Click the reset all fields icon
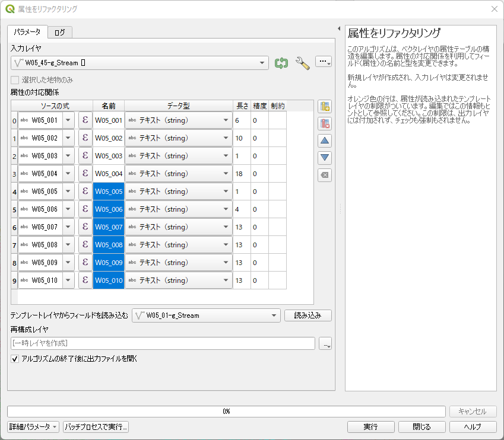 click(325, 176)
